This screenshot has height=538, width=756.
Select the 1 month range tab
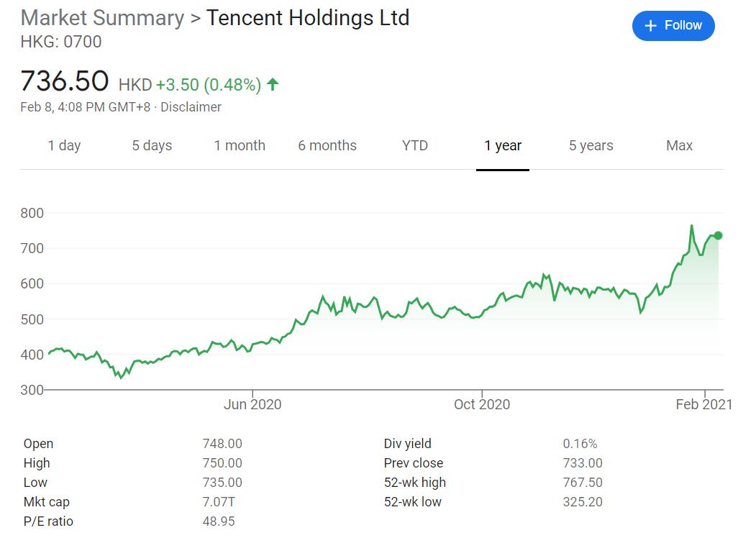(240, 145)
